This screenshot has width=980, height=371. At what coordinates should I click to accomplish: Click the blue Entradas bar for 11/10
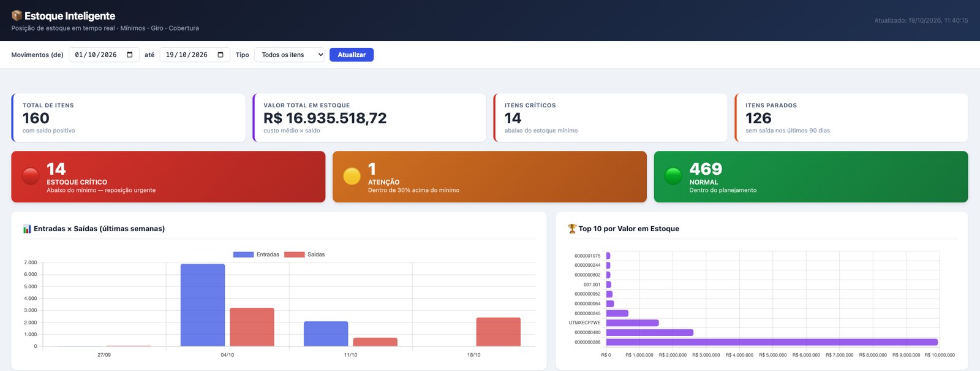pyautogui.click(x=326, y=334)
